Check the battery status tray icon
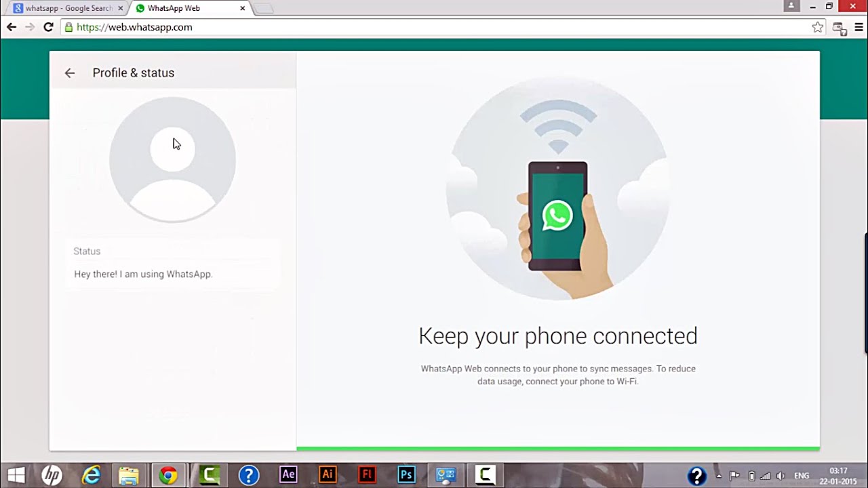This screenshot has height=488, width=868. coord(751,476)
